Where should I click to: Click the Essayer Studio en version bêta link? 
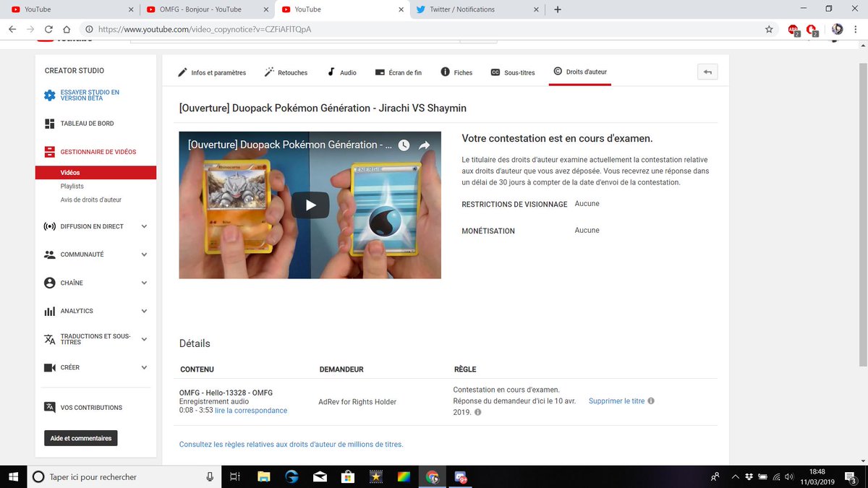pos(90,95)
